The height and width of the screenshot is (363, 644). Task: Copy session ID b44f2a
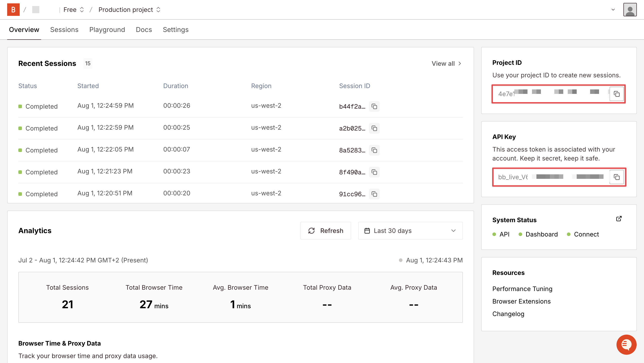point(374,106)
